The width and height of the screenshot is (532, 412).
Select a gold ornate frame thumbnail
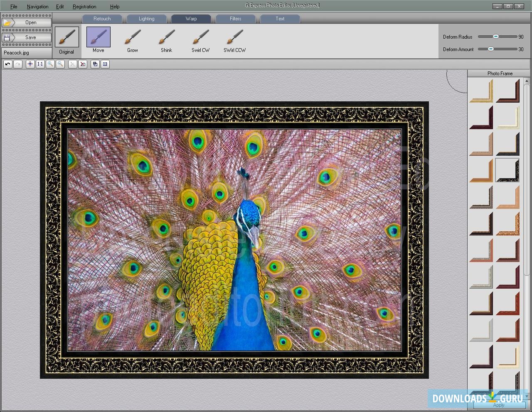coord(481,91)
